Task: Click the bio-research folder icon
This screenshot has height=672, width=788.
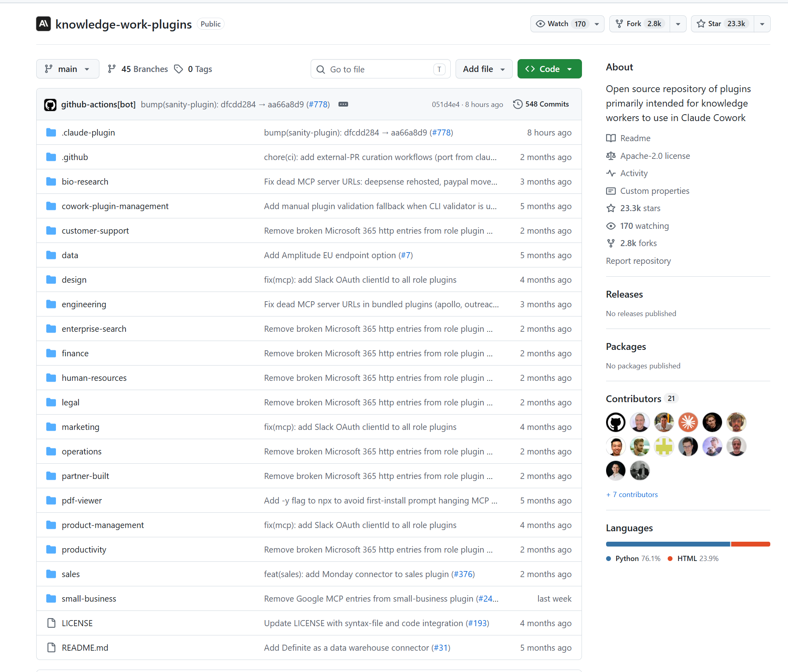Action: coord(51,181)
